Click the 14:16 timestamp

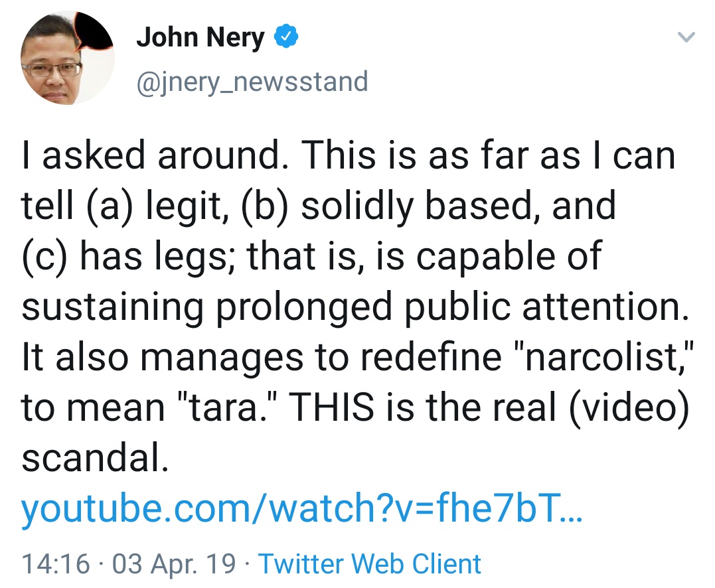tap(55, 563)
